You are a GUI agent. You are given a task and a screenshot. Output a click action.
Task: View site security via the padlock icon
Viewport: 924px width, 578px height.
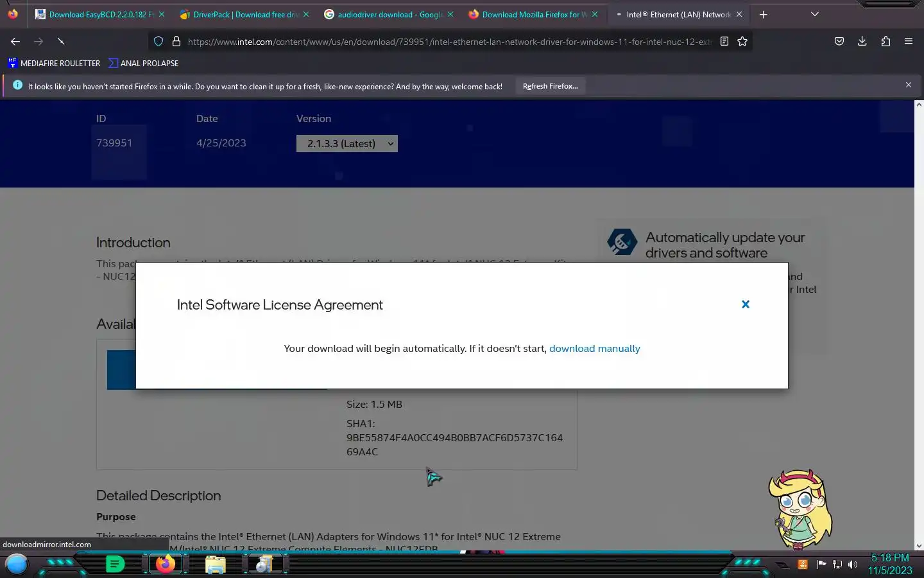point(176,41)
